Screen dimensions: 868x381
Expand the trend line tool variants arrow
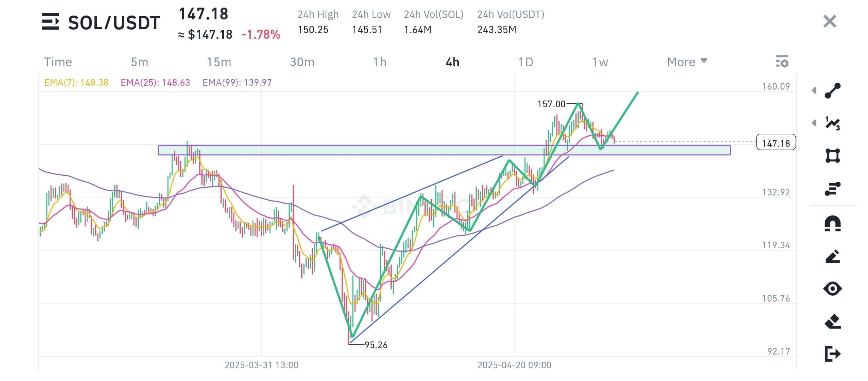(814, 91)
